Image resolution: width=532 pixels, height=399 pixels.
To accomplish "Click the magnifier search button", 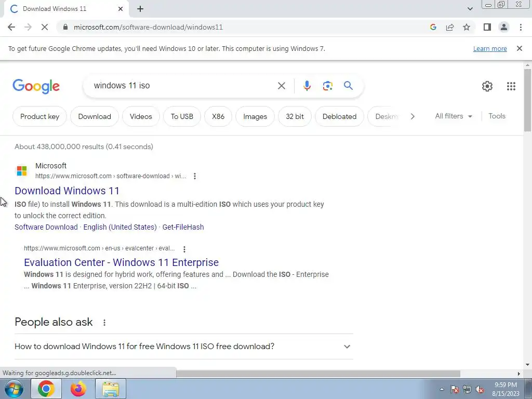I will [x=348, y=86].
